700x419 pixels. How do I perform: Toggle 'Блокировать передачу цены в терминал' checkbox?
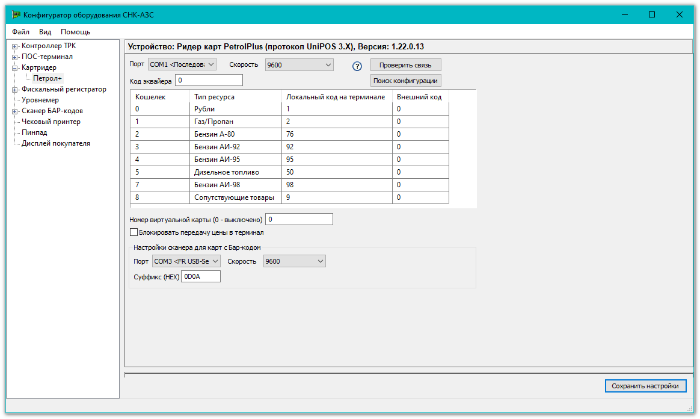pos(134,232)
